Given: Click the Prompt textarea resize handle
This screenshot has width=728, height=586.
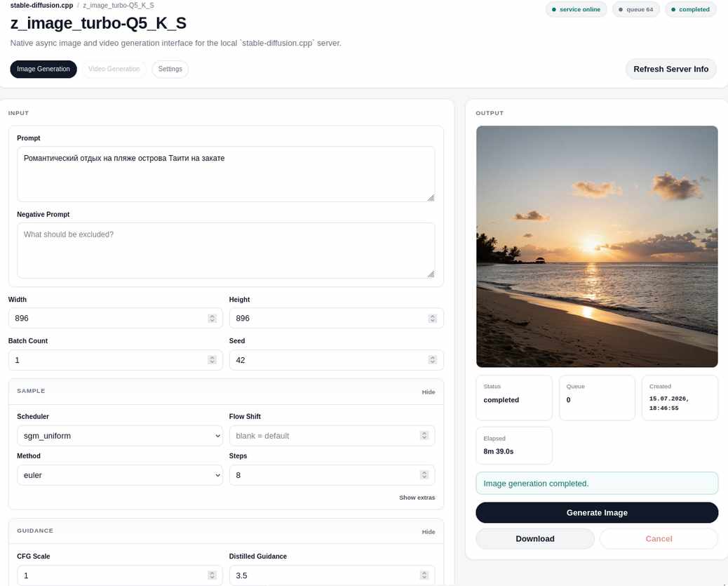Looking at the screenshot, I should [x=431, y=198].
